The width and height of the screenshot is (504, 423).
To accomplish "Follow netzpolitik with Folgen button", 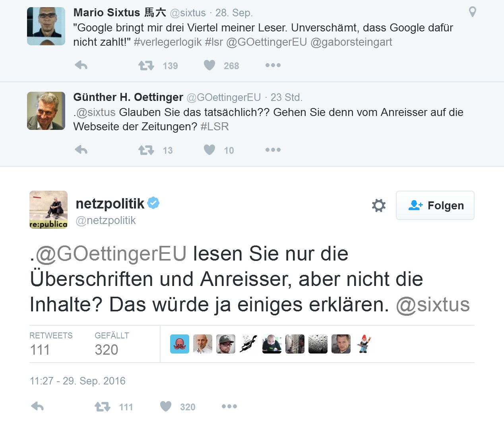I will (x=435, y=205).
